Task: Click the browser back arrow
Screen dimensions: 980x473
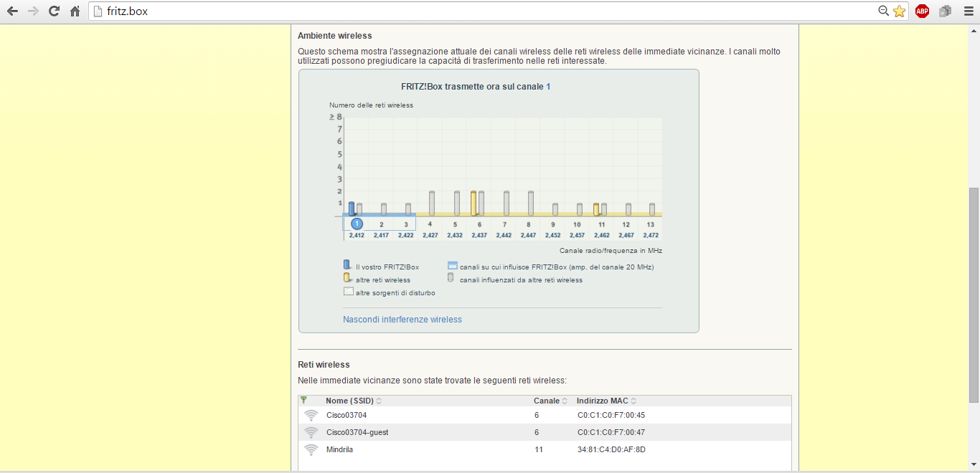Action: [12, 11]
